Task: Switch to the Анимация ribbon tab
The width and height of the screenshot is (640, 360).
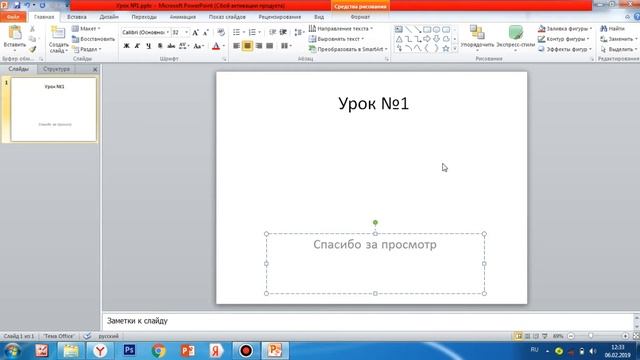Action: coord(183,17)
